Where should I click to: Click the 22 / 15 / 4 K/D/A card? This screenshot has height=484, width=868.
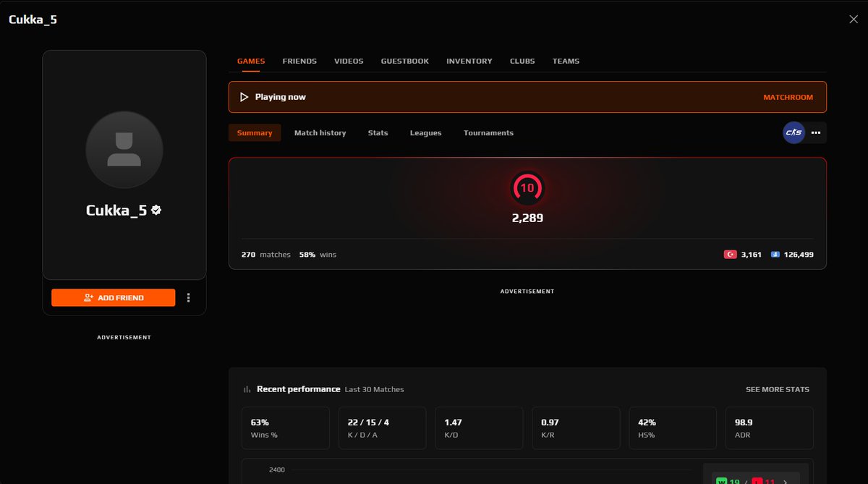[382, 428]
